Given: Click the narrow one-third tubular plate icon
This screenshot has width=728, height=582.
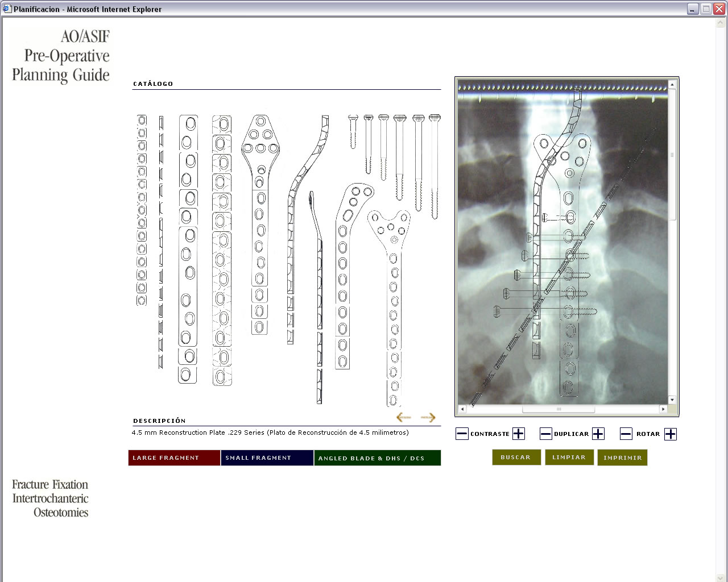Looking at the screenshot, I should click(x=159, y=239).
